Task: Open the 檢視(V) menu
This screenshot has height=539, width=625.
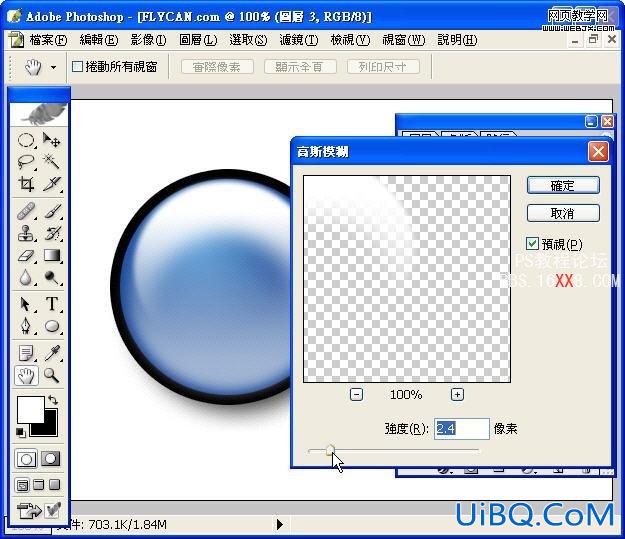Action: [350, 40]
